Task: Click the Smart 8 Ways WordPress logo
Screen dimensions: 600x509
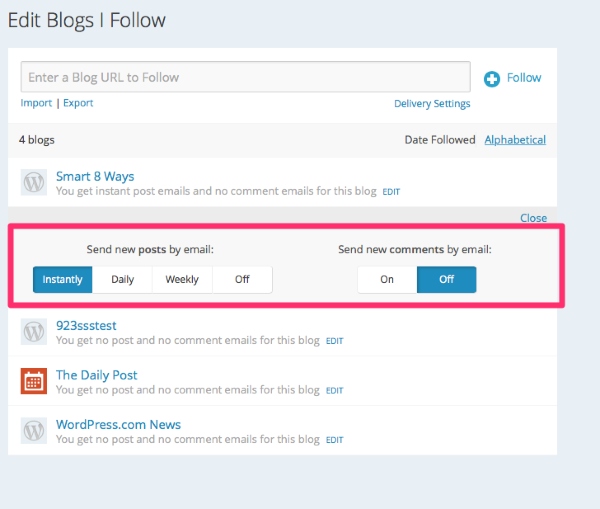Action: [34, 182]
